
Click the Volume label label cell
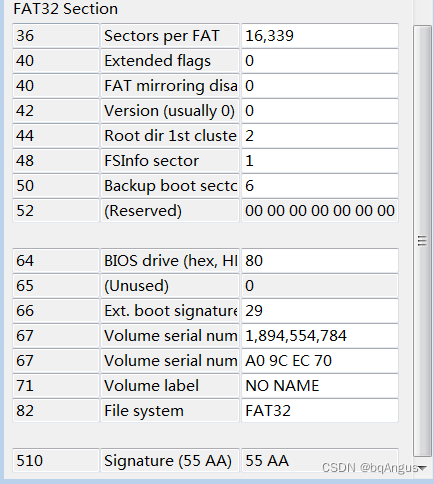click(x=170, y=386)
